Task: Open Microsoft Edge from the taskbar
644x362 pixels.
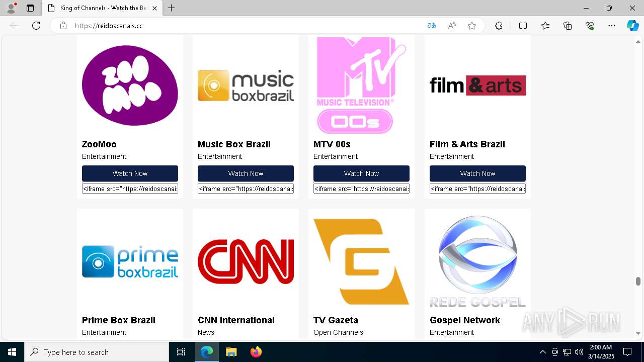Action: pyautogui.click(x=207, y=352)
